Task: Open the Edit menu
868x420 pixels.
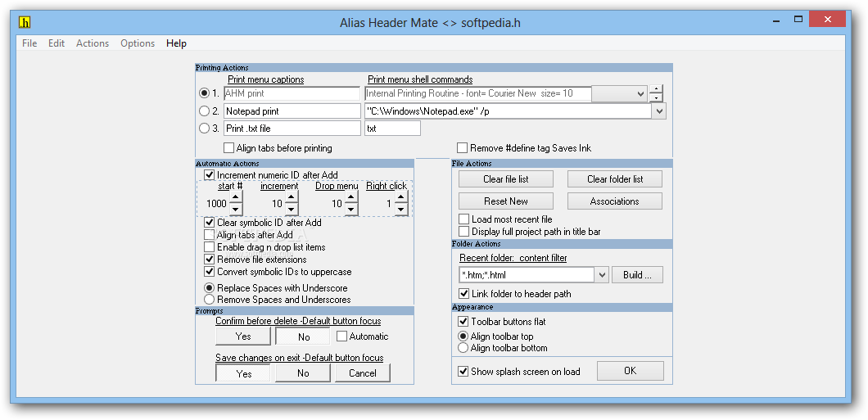Action: (57, 43)
